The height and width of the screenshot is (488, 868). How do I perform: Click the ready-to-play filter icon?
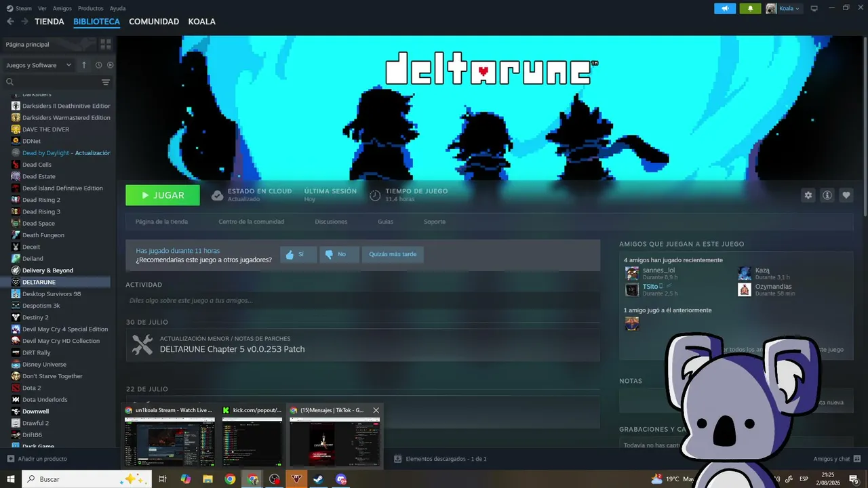[110, 65]
